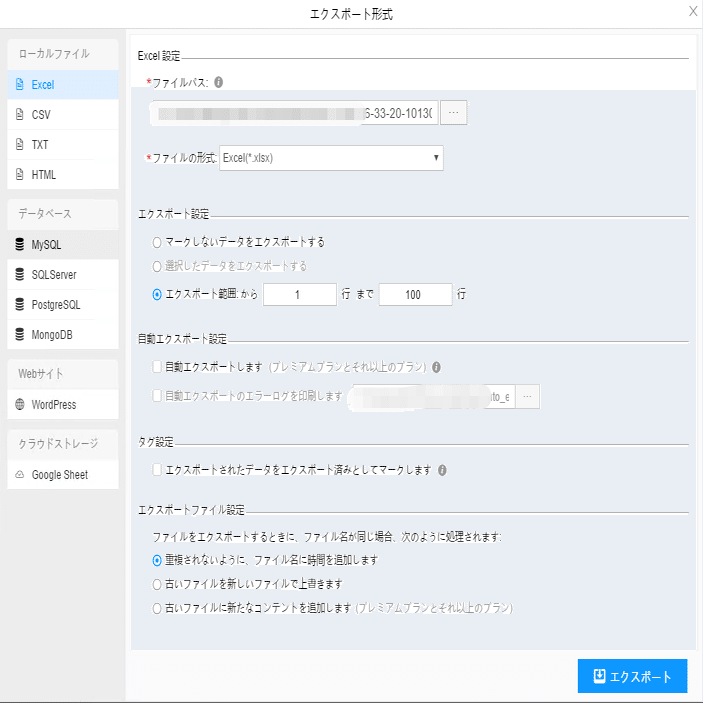Click the browse button for file path
Screen dimensions: 703x703
point(453,113)
